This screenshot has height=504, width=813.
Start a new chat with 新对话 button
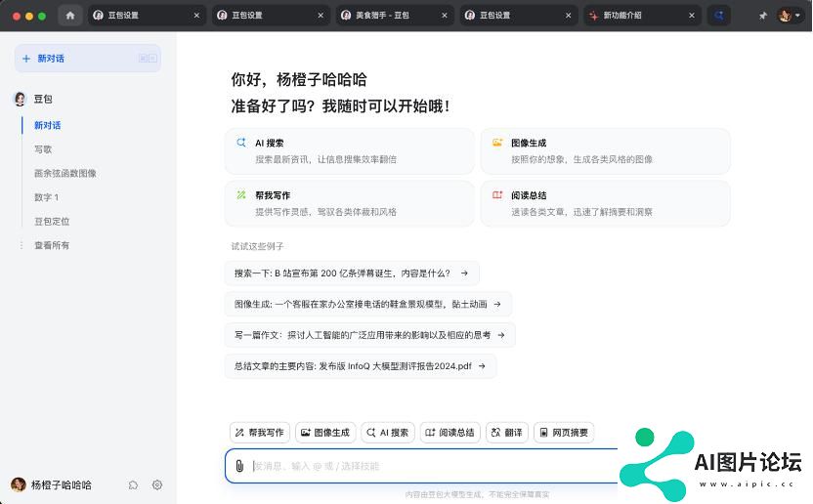(x=88, y=58)
